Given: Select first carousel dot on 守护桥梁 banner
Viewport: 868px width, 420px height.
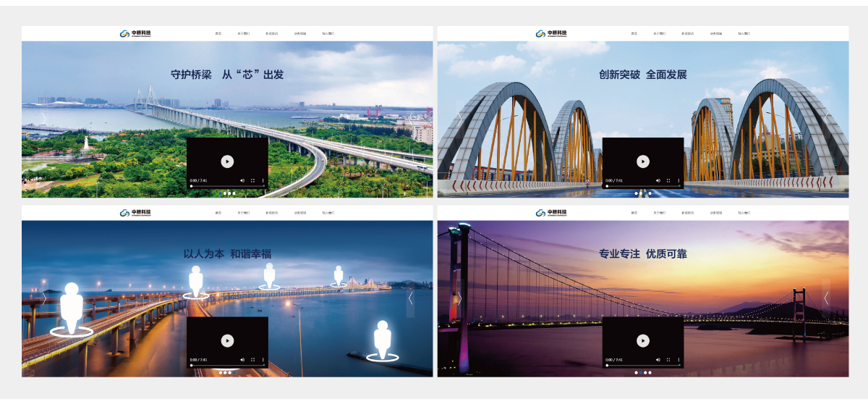Looking at the screenshot, I should pos(221,193).
